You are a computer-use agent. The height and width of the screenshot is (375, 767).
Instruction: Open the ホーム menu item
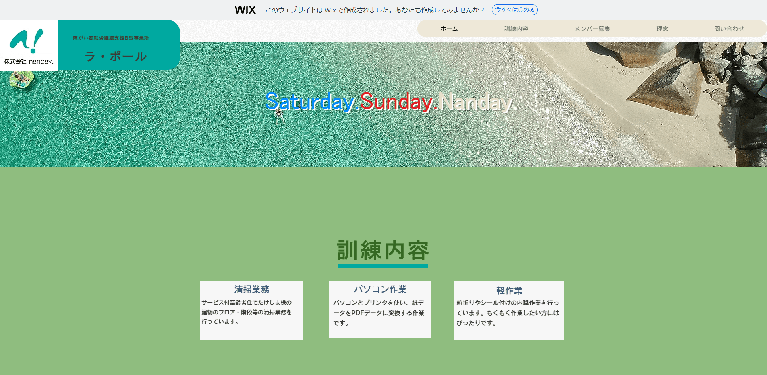(449, 28)
